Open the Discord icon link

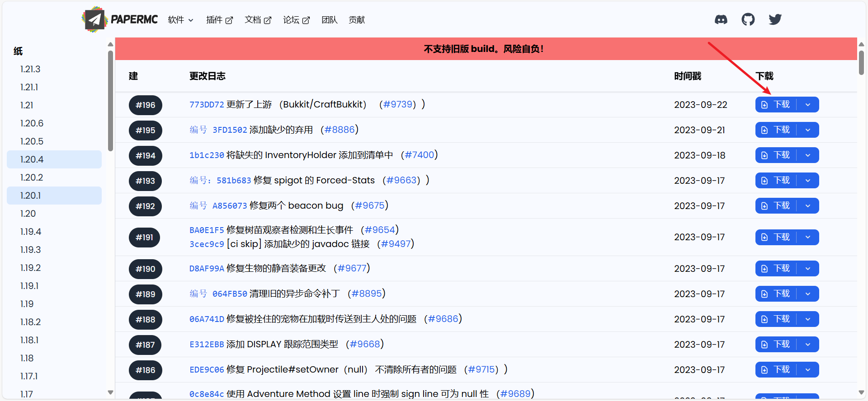pyautogui.click(x=721, y=20)
